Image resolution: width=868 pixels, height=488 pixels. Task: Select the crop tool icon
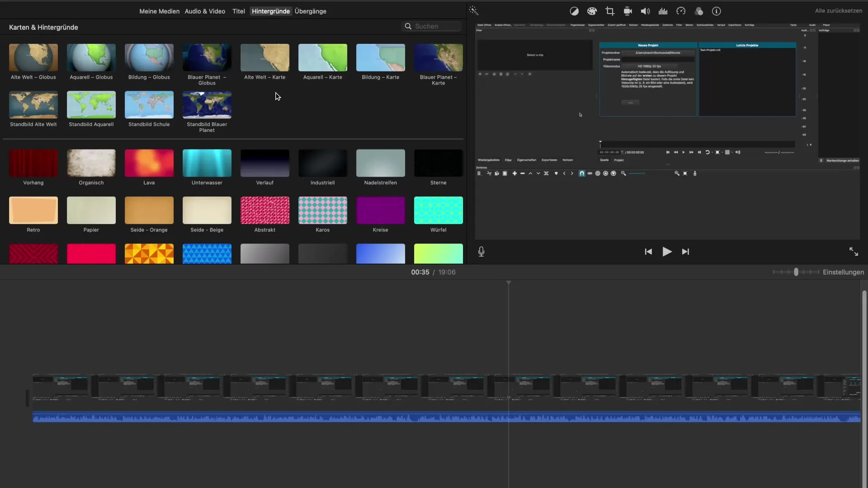610,11
